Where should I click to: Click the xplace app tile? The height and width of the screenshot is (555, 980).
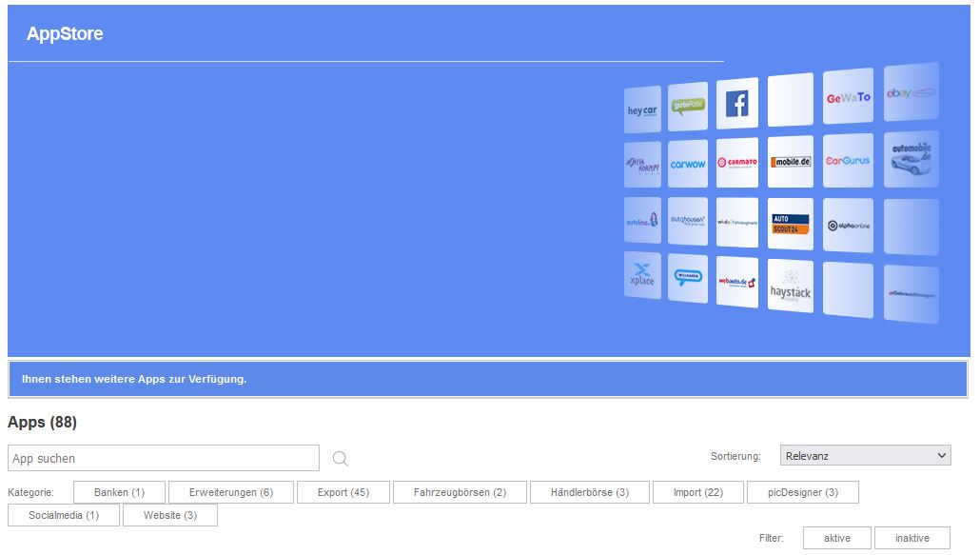[642, 275]
